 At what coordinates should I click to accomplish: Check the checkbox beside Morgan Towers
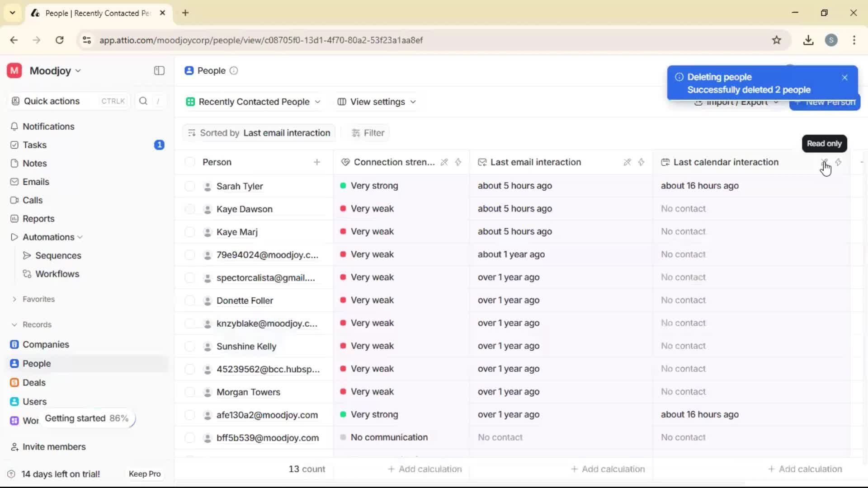pos(189,392)
